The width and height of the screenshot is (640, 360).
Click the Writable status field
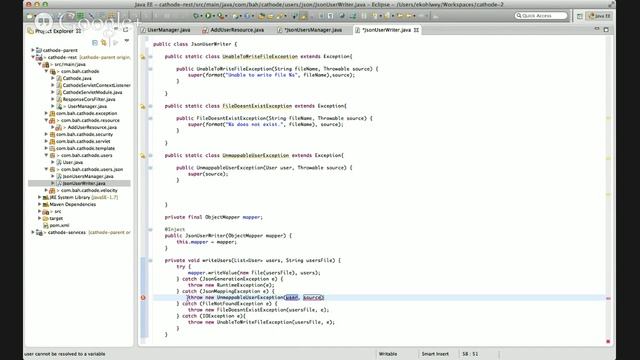pos(388,354)
